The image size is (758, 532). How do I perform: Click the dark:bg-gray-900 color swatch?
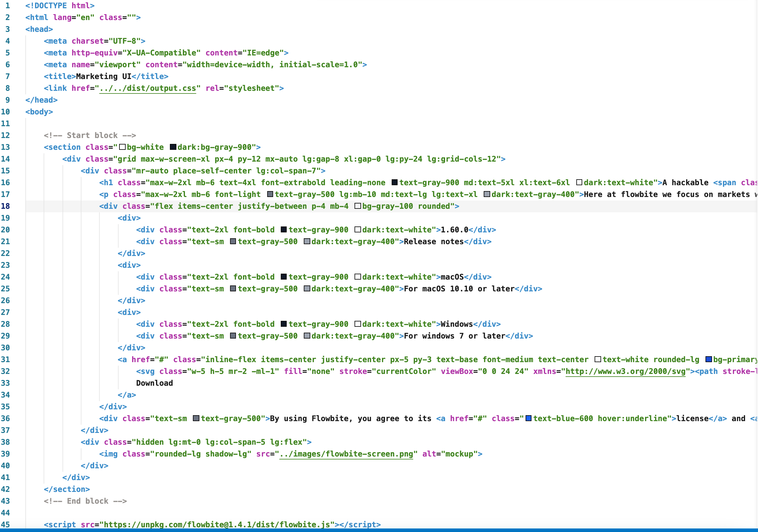[x=173, y=147]
